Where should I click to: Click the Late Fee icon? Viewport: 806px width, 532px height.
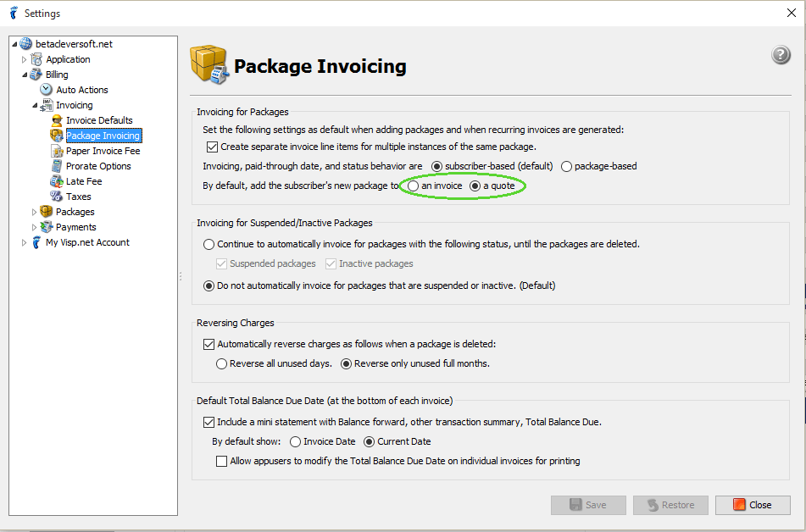pos(57,181)
